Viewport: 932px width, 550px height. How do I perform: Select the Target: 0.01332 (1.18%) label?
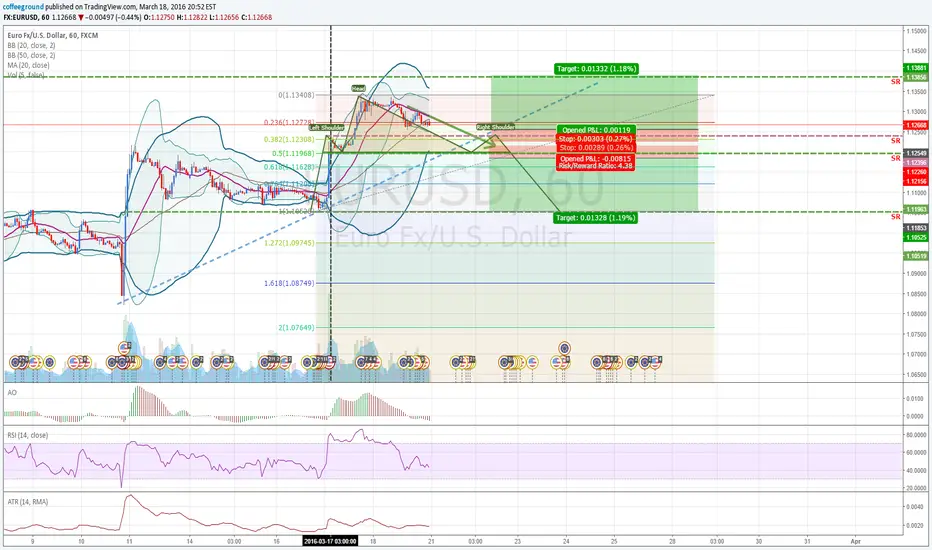[x=596, y=69]
